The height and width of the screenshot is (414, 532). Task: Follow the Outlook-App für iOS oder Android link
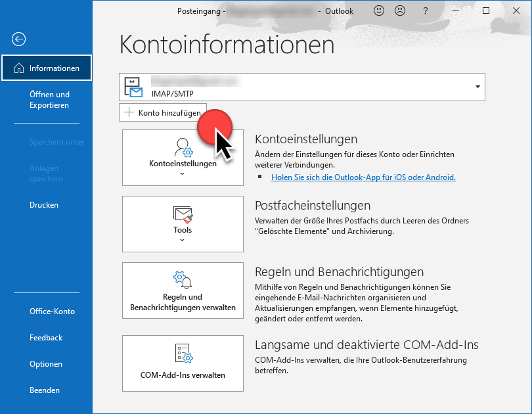point(363,177)
